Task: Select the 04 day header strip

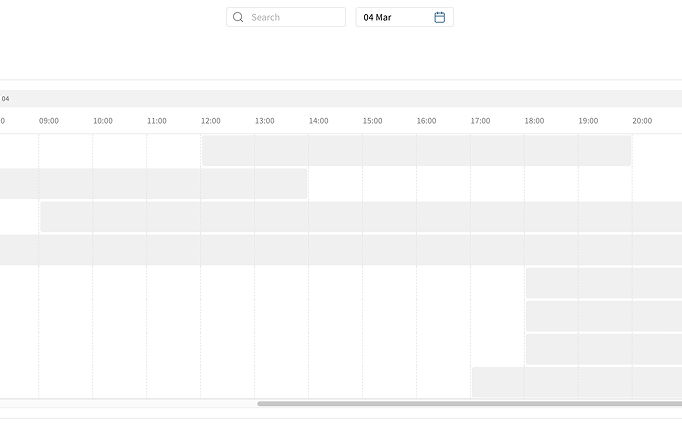Action: coord(340,98)
